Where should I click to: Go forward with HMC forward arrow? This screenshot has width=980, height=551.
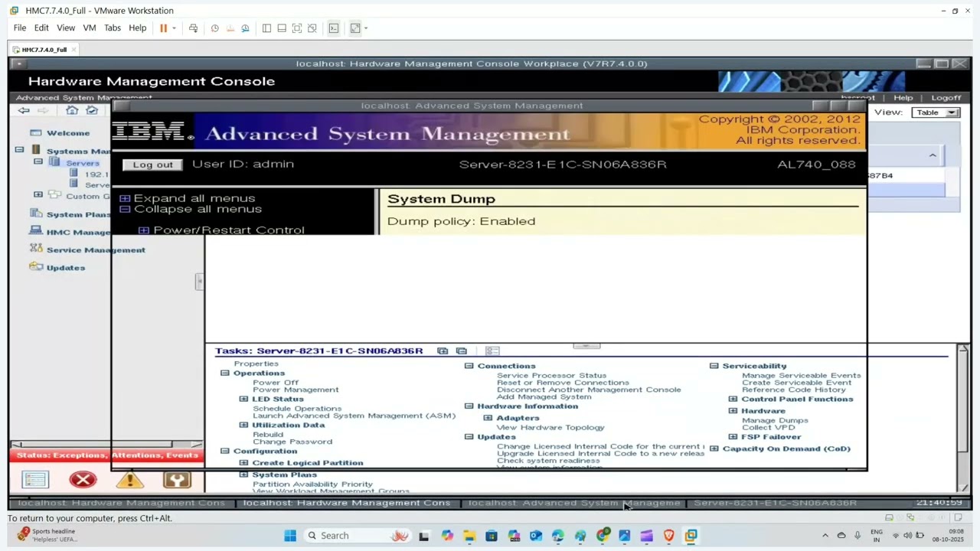pos(43,111)
